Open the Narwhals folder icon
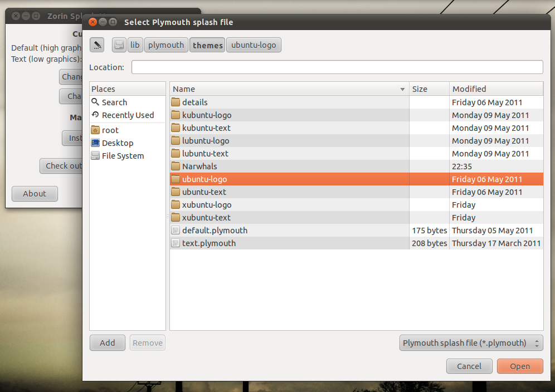555x392 pixels. tap(176, 166)
